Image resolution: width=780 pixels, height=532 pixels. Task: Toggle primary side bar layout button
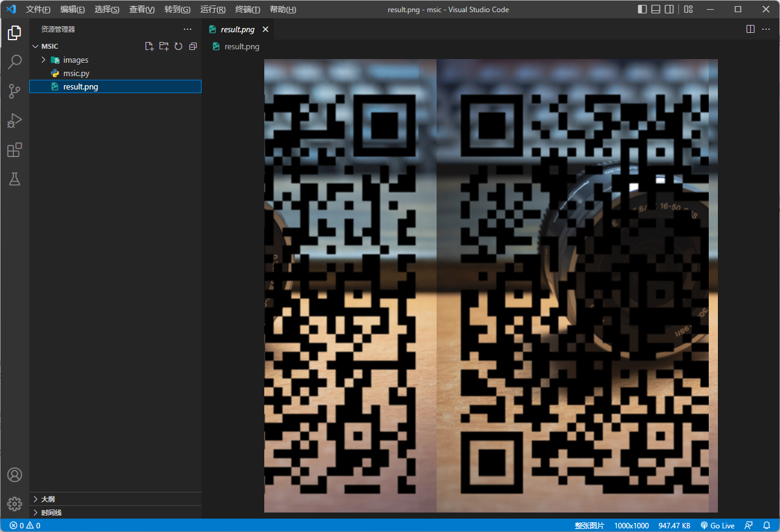(x=642, y=9)
